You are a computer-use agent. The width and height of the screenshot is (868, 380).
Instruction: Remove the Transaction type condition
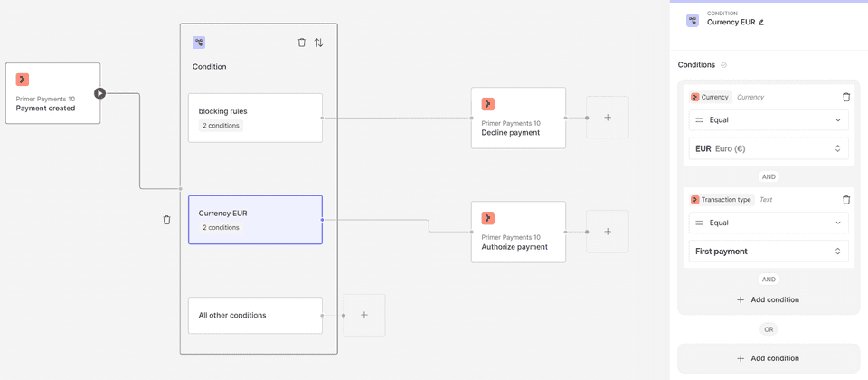(x=846, y=200)
